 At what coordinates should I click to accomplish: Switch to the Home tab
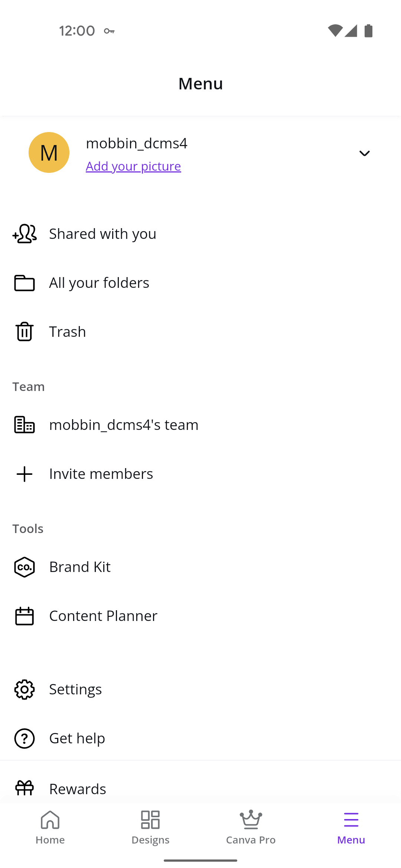[50, 828]
